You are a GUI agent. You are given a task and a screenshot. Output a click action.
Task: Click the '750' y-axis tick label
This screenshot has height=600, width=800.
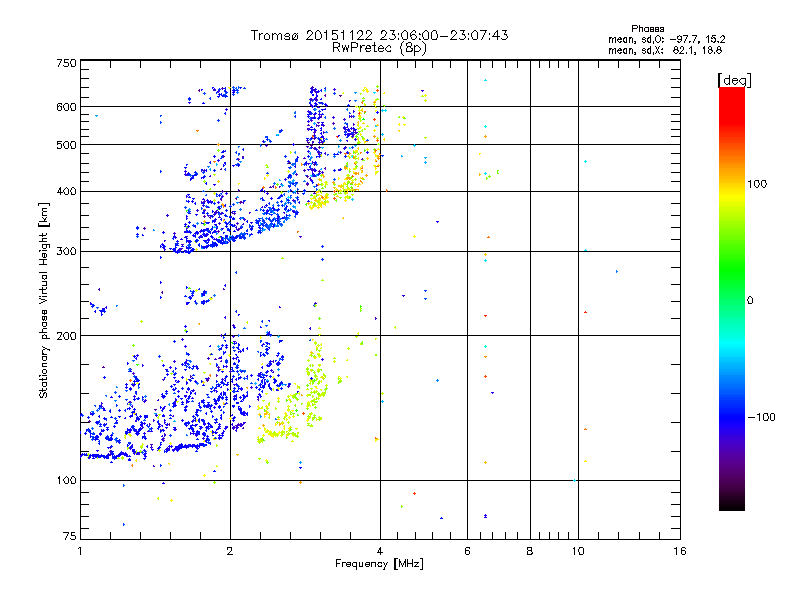point(66,63)
